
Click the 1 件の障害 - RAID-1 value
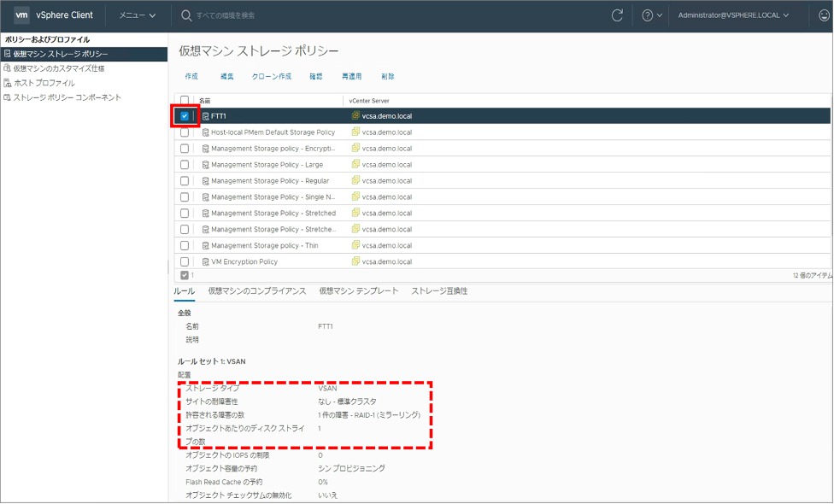[369, 415]
